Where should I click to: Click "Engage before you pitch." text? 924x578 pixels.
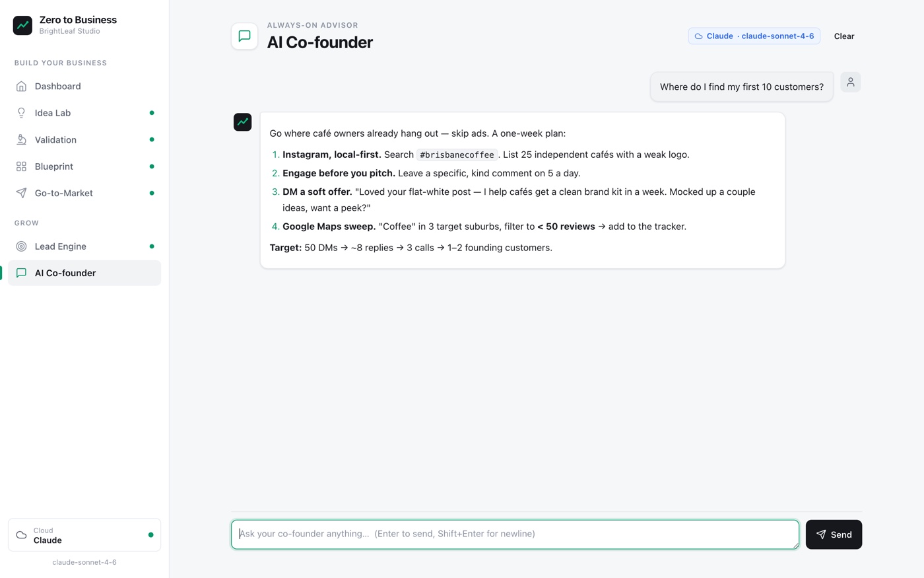339,173
